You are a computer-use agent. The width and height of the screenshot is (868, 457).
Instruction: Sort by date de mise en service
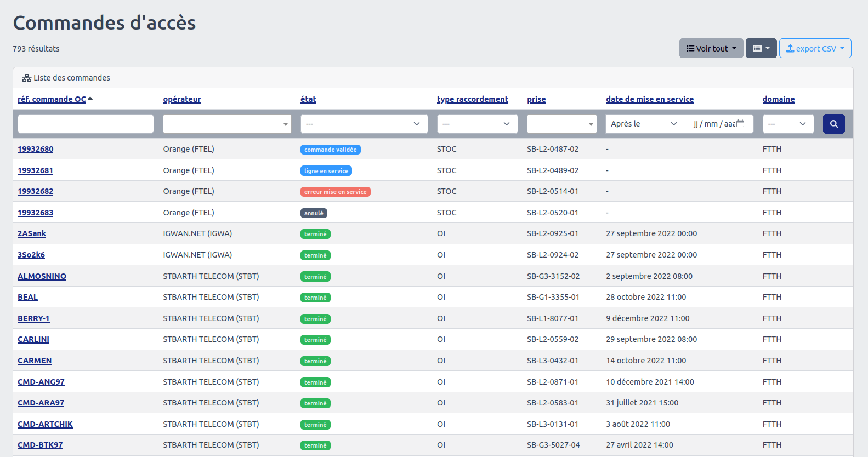click(x=649, y=99)
